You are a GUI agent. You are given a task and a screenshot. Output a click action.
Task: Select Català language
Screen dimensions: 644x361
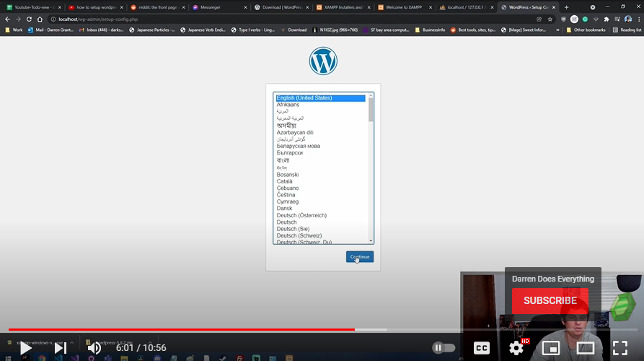285,181
